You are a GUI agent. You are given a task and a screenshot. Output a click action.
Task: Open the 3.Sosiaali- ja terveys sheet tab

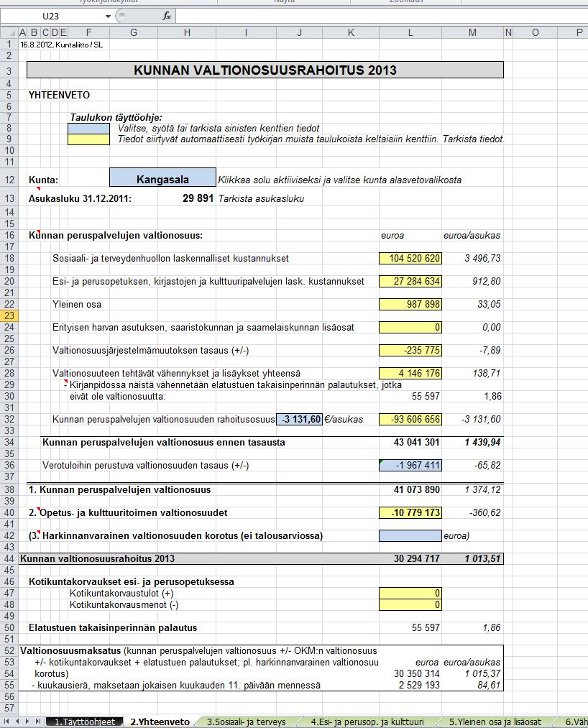pos(246,722)
